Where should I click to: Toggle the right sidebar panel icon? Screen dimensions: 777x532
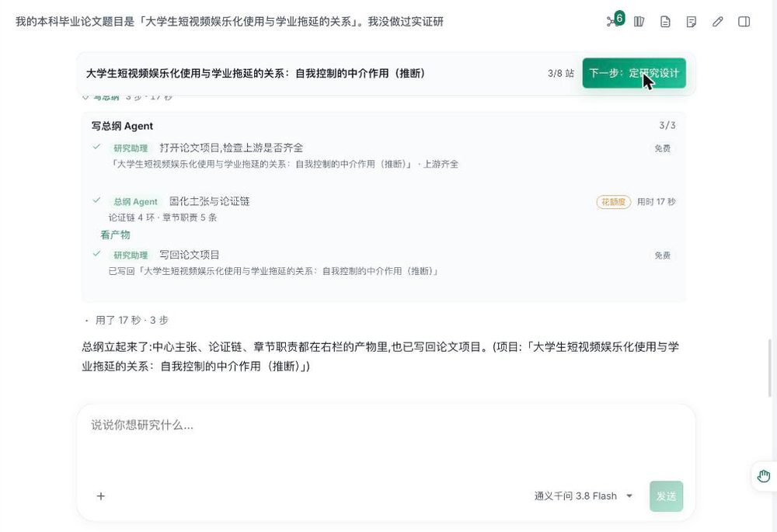pyautogui.click(x=744, y=21)
